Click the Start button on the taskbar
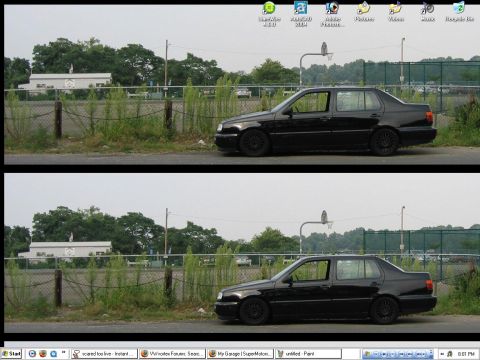Viewport: 480px width, 360px height. pyautogui.click(x=11, y=354)
